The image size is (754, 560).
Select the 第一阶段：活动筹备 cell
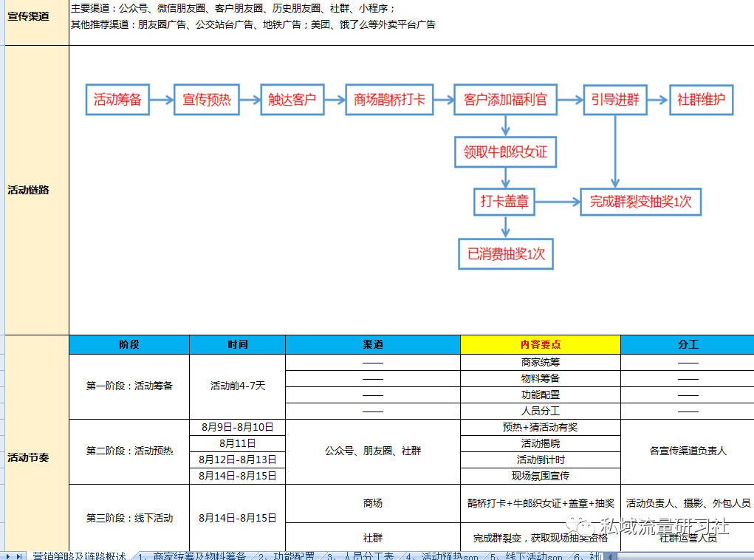tap(129, 386)
